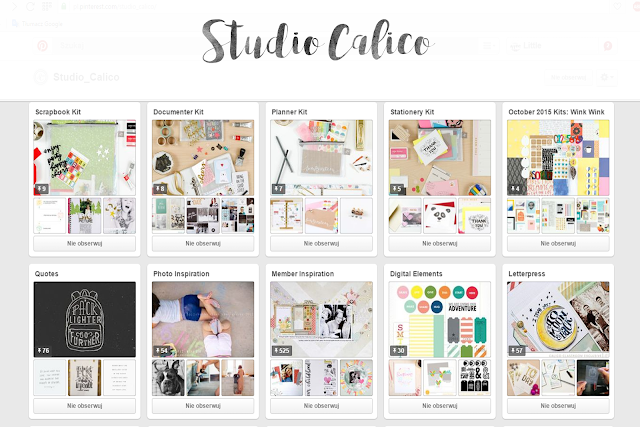Click the Studio_Calico profile avatar

pos(41,77)
